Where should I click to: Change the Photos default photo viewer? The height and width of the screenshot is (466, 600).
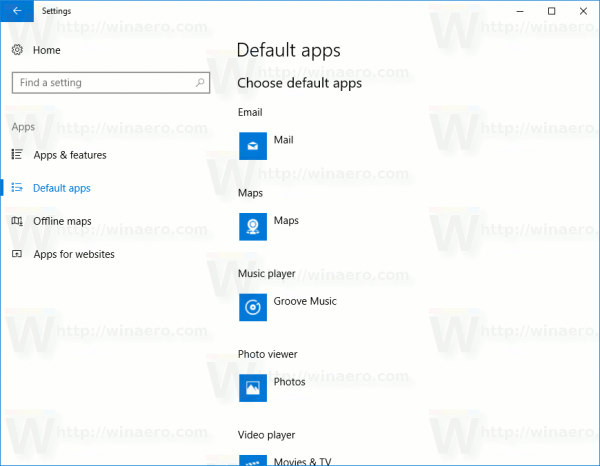tap(289, 382)
